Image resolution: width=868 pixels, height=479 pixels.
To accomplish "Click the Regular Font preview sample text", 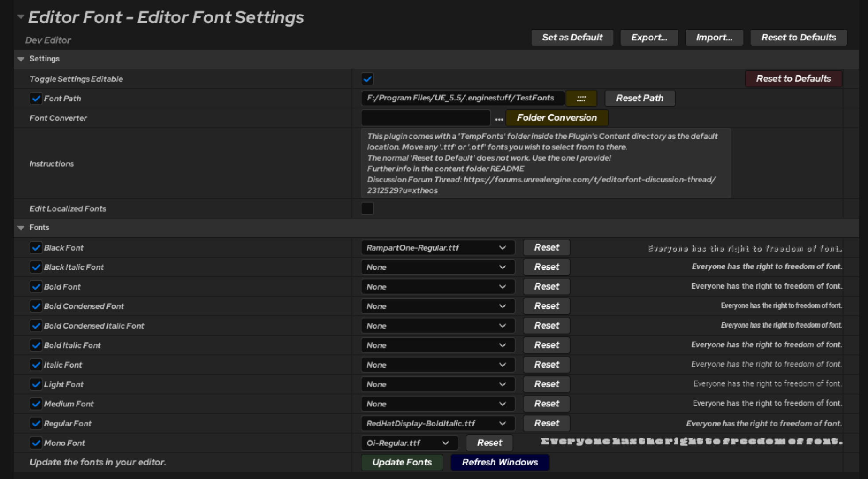I will tap(764, 424).
